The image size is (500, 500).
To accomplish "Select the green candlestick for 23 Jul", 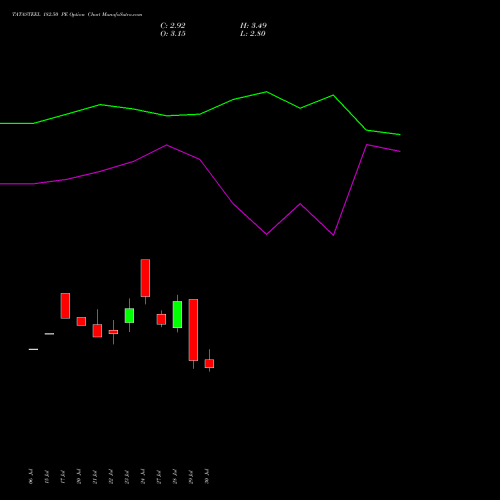I will tap(129, 315).
